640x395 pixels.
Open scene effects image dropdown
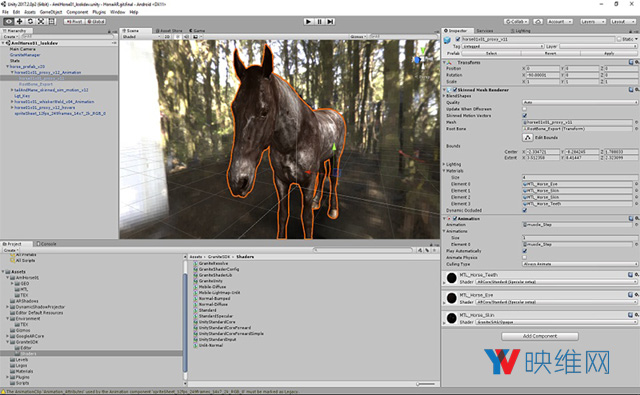197,36
